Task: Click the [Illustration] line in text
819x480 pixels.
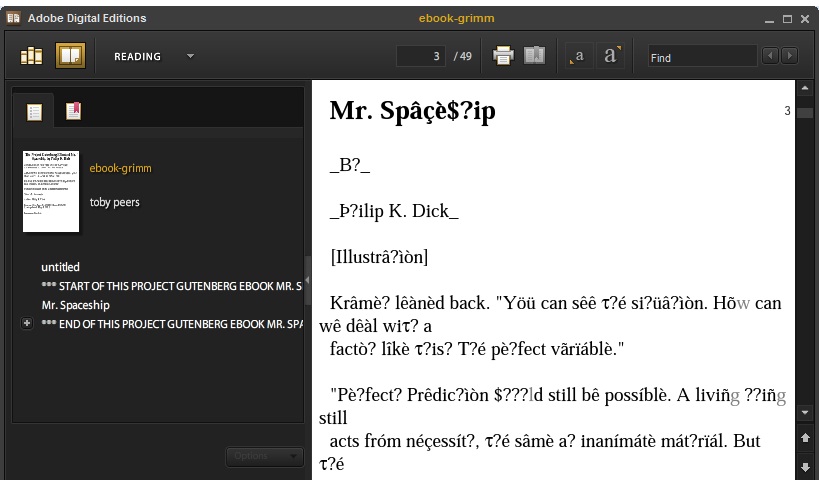Action: (x=379, y=257)
